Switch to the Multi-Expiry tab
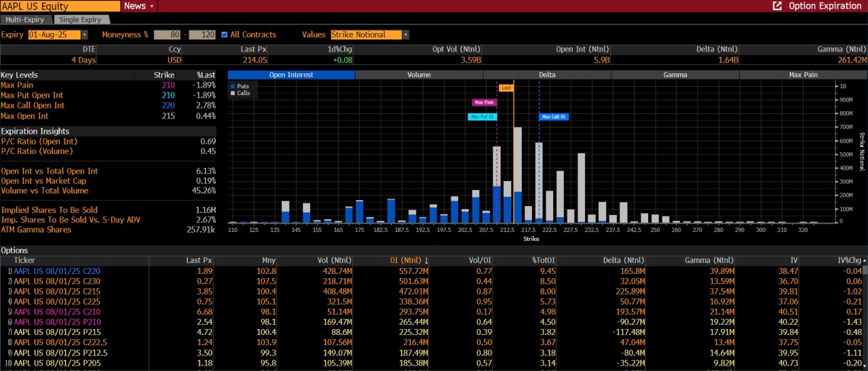This screenshot has width=868, height=371. point(25,20)
